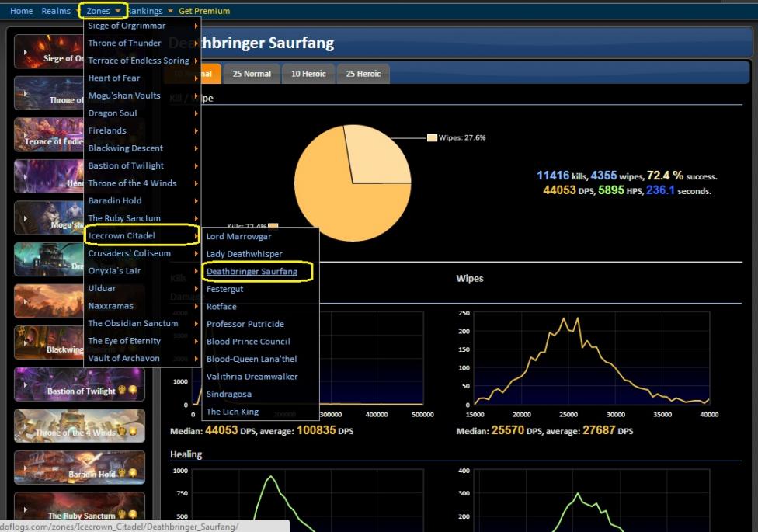Select Professor Putricide in the boss list
The image size is (758, 532).
click(x=245, y=324)
